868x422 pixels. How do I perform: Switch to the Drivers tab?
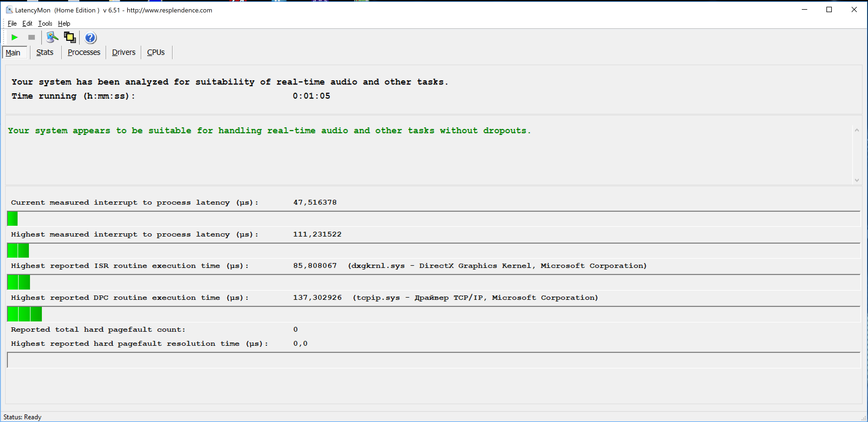(124, 52)
